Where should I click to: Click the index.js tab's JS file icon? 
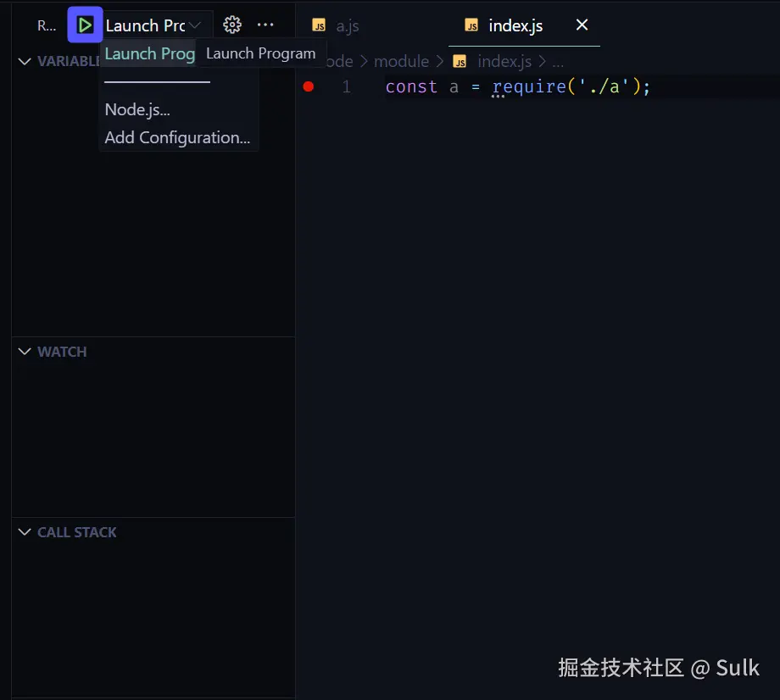(471, 25)
